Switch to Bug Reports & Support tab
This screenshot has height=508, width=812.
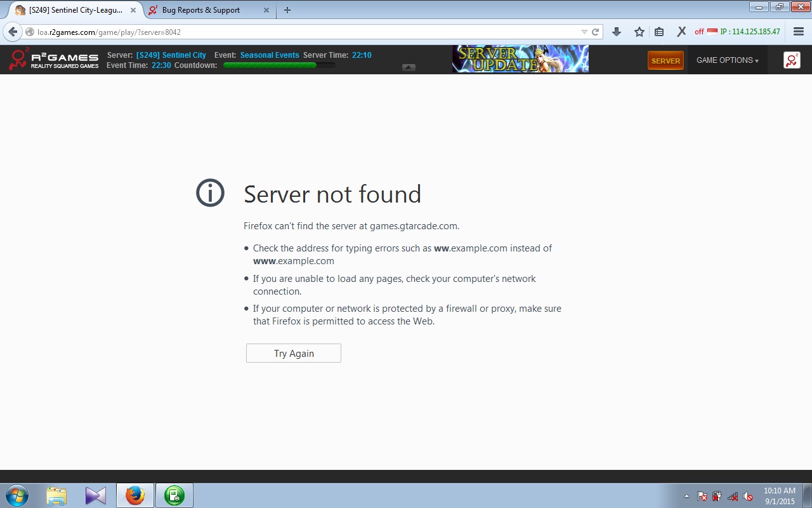tap(201, 10)
